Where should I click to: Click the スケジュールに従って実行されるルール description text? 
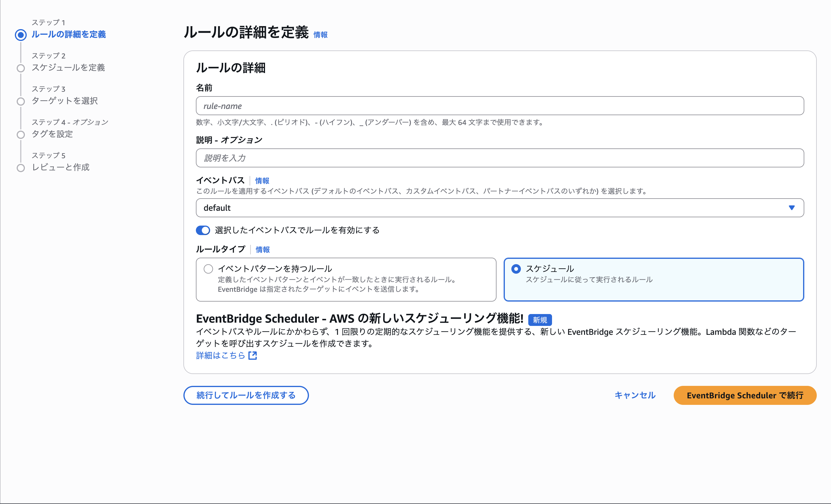[x=589, y=279]
